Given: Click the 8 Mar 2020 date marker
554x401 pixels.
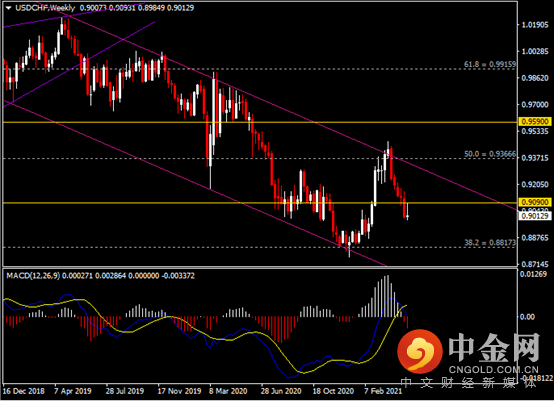Looking at the screenshot, I should coord(228,391).
